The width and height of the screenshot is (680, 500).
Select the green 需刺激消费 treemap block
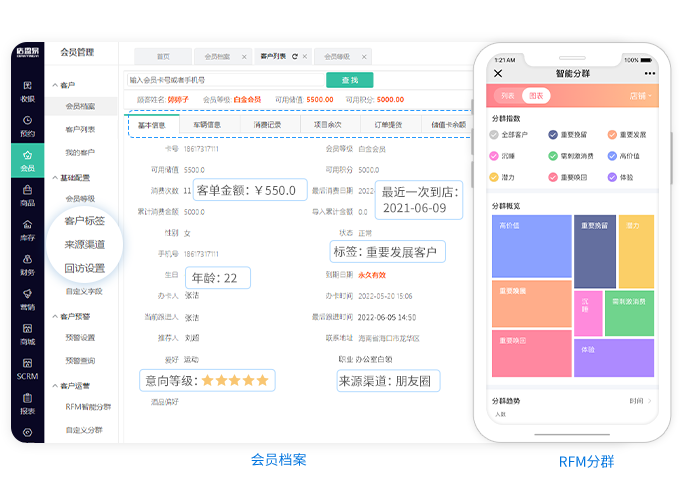629,313
